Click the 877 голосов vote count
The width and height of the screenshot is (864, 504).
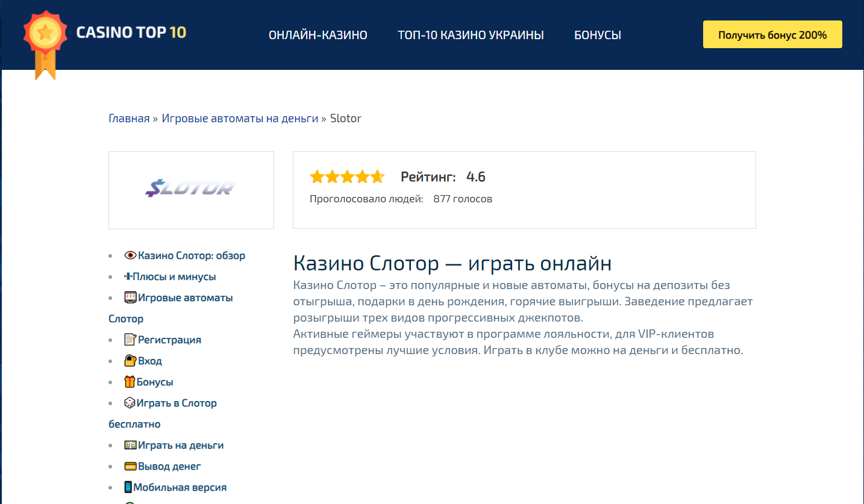click(463, 199)
